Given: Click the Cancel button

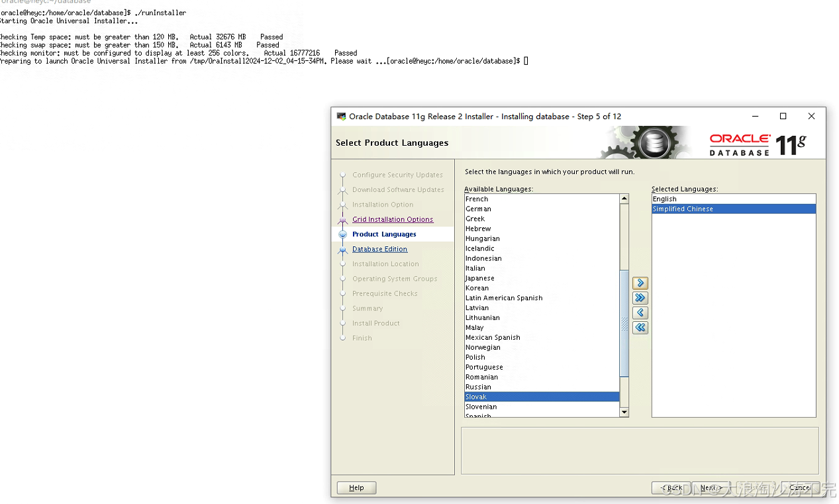Looking at the screenshot, I should point(800,487).
